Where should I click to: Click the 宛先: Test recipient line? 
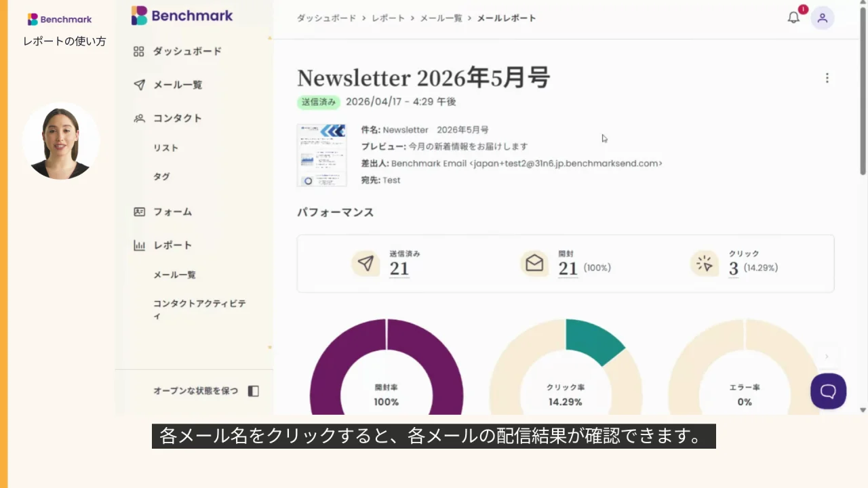point(380,180)
